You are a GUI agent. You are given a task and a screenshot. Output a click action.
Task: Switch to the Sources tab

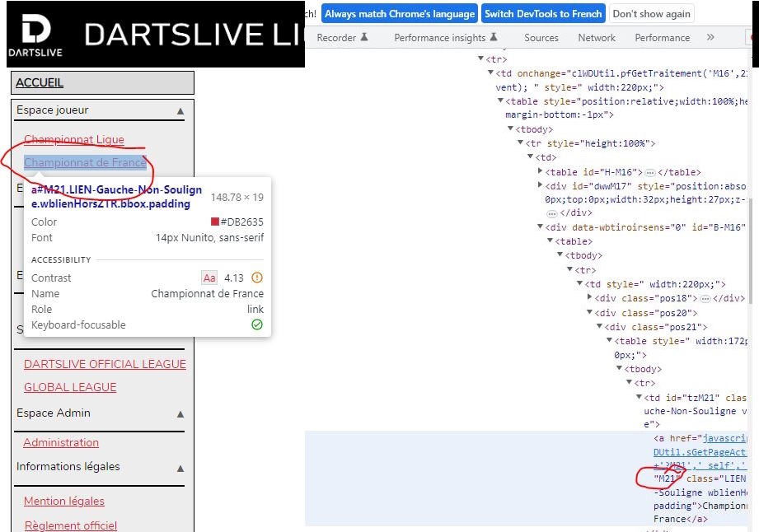541,38
